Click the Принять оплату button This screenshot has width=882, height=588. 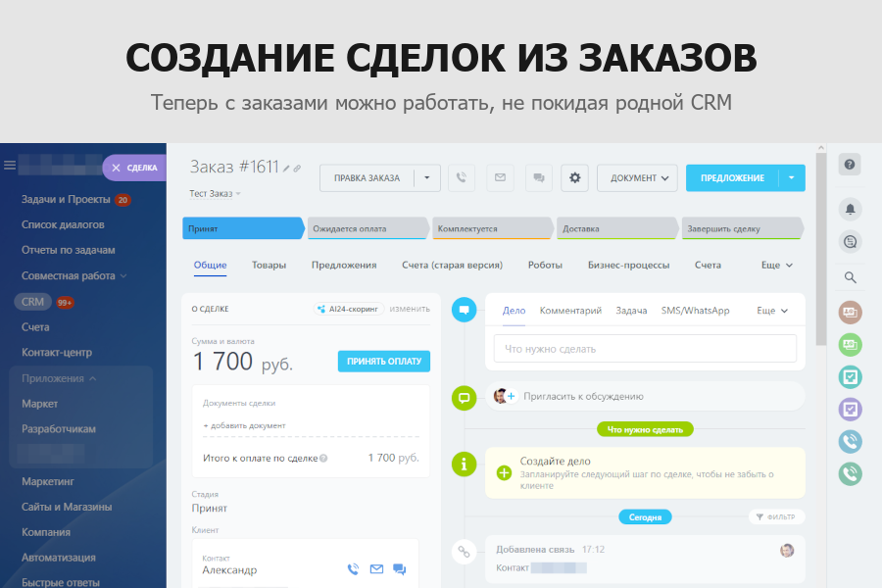[x=383, y=361]
